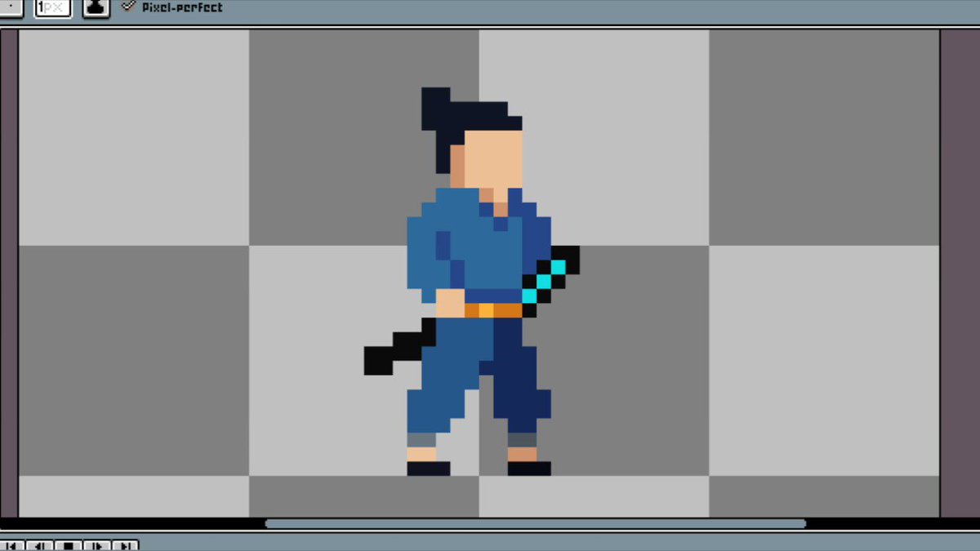Advance to the next animation frame
980x551 pixels.
pyautogui.click(x=98, y=544)
